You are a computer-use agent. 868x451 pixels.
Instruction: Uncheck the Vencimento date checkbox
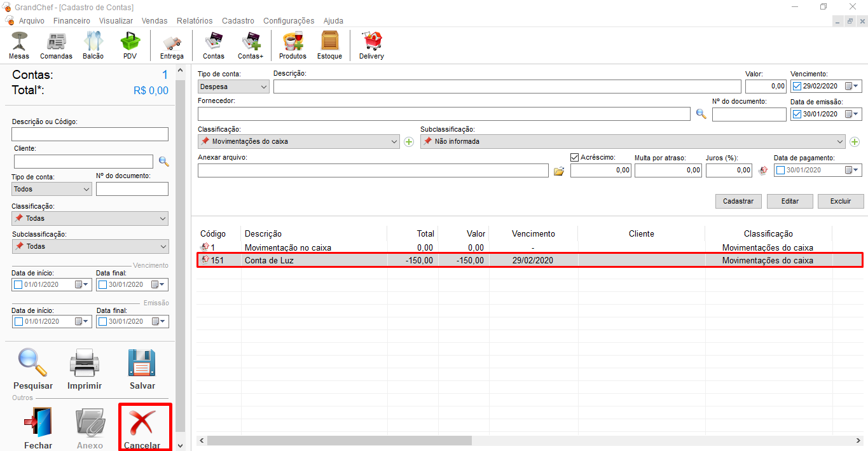tap(797, 87)
